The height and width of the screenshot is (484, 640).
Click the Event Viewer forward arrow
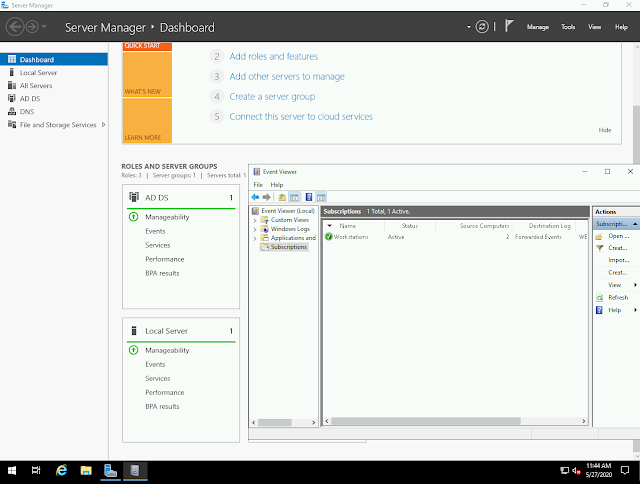click(267, 197)
